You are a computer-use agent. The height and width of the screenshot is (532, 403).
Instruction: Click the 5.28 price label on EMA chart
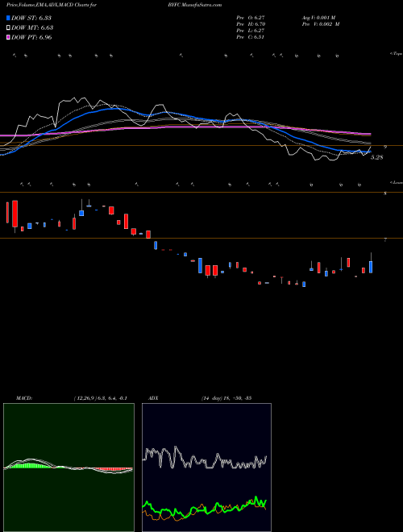tap(377, 157)
